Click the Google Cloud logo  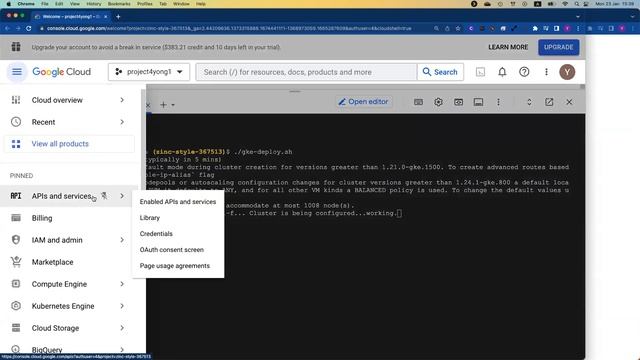pos(62,72)
